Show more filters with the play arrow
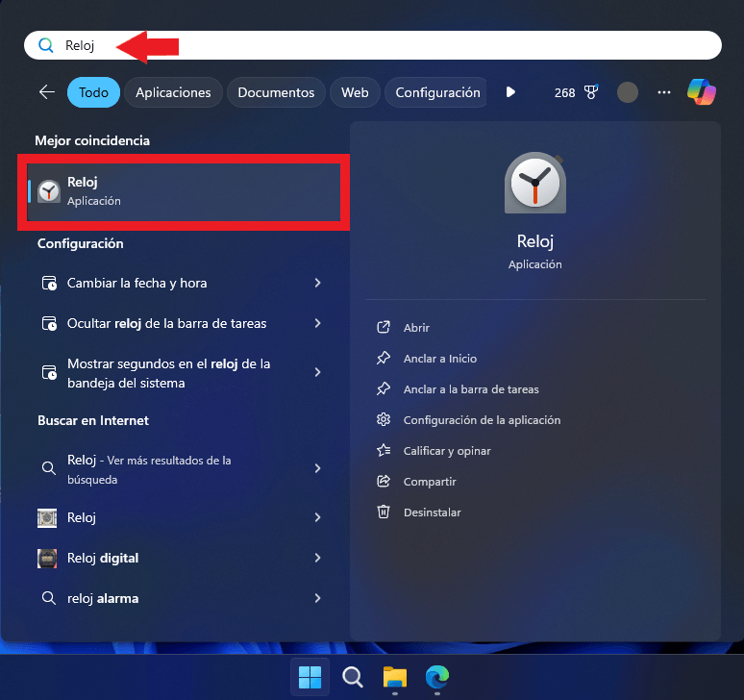Viewport: 744px width, 700px height. [x=510, y=92]
